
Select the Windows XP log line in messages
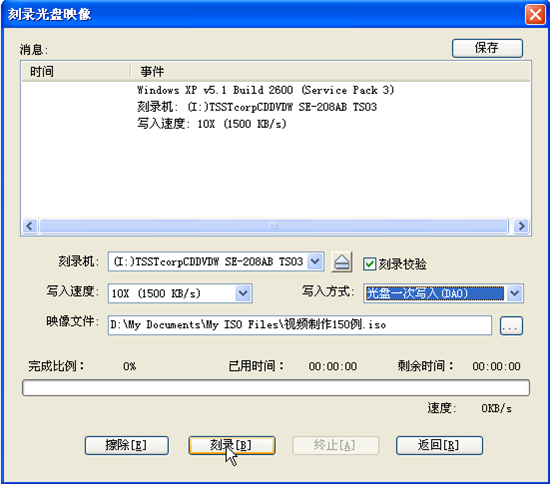point(266,90)
